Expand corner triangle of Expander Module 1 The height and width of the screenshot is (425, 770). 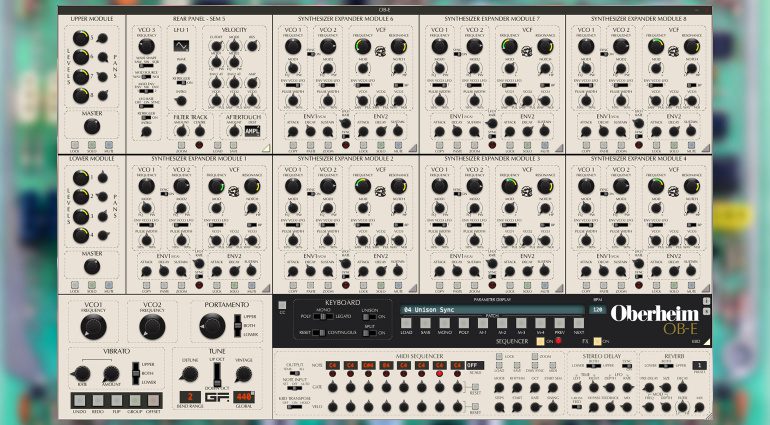pos(267,288)
